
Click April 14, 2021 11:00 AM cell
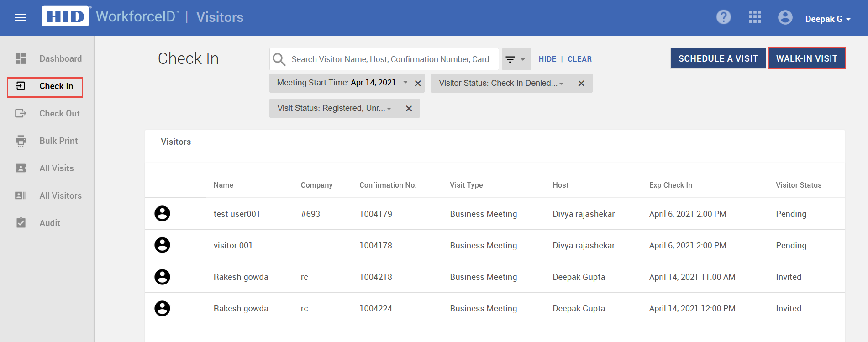[x=692, y=277]
